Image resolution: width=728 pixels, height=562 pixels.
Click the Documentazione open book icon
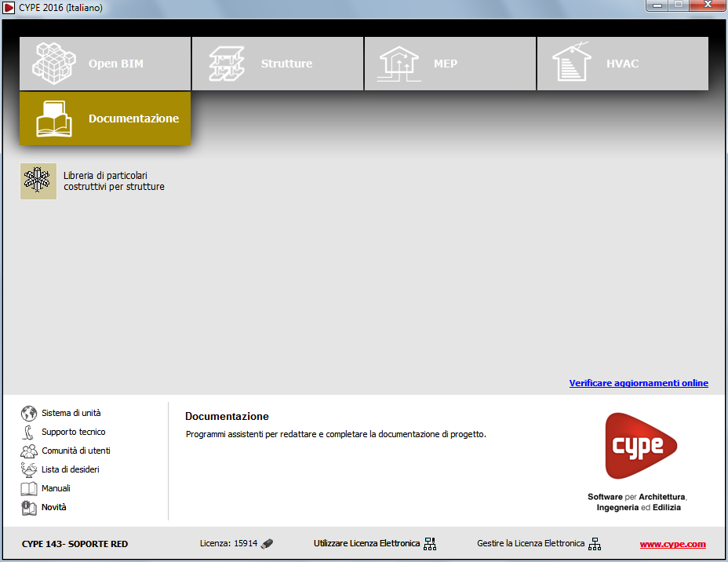coord(54,119)
